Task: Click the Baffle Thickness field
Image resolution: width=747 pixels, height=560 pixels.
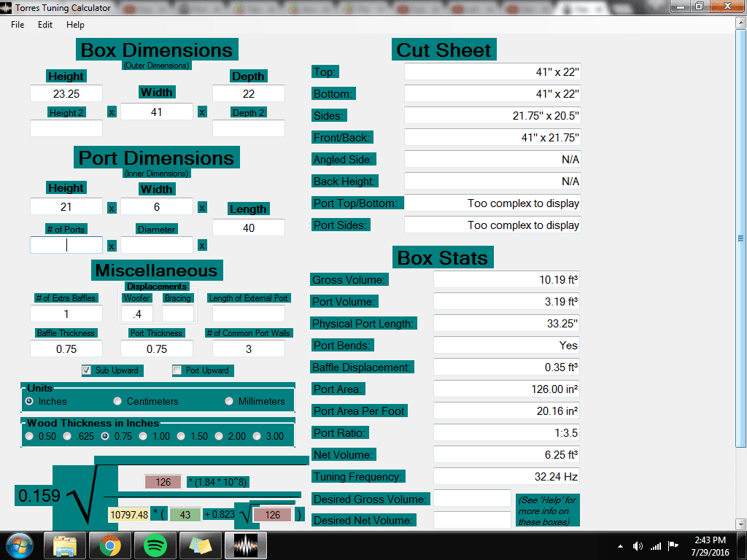Action: 66,349
